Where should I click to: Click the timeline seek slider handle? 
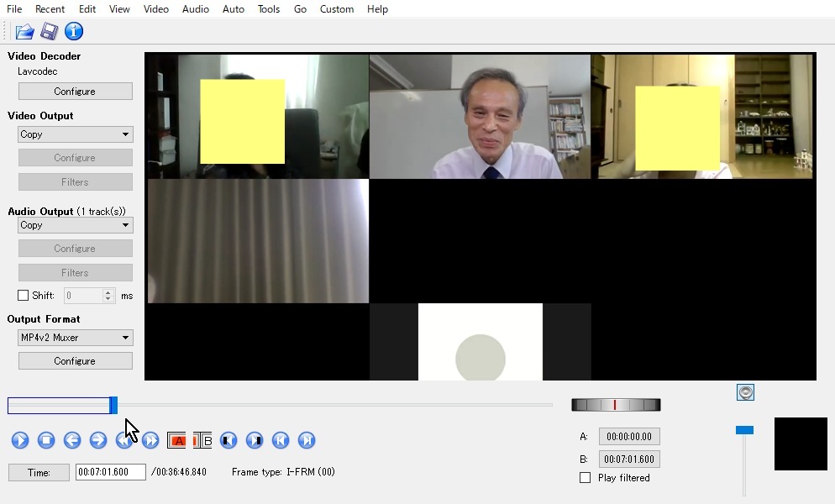tap(113, 405)
